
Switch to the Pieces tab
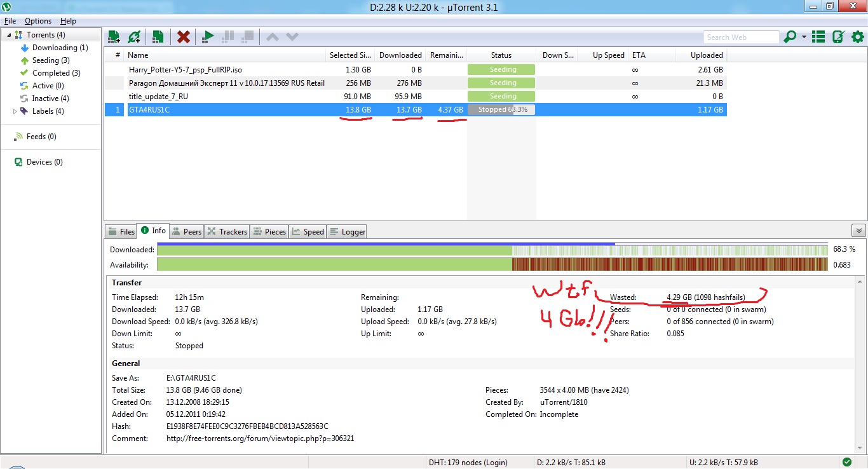click(269, 232)
